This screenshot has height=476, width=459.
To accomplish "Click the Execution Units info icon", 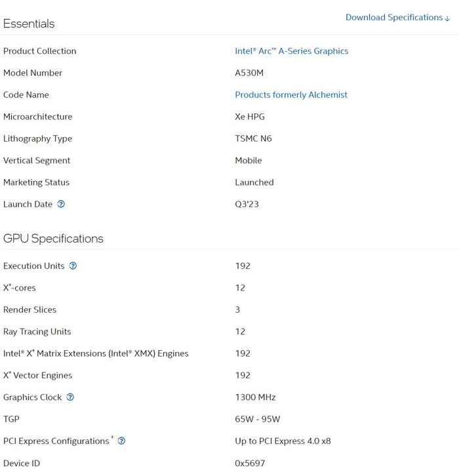I will click(x=73, y=266).
